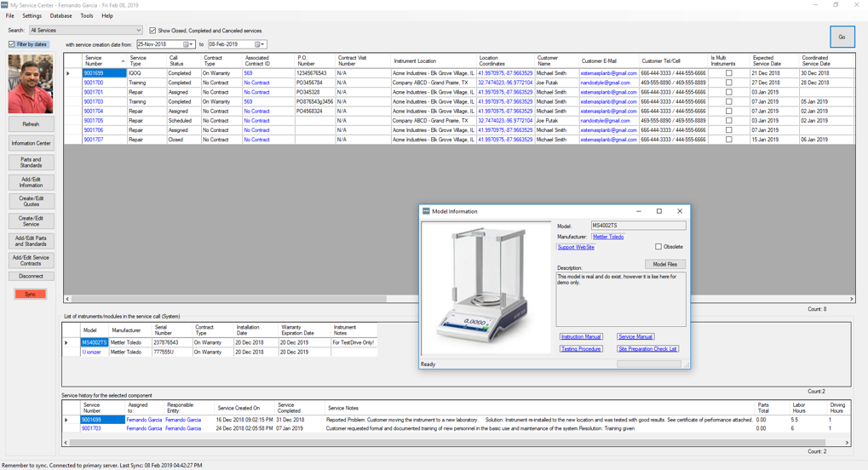Click the Refresh button
This screenshot has height=470, width=868.
coord(31,124)
